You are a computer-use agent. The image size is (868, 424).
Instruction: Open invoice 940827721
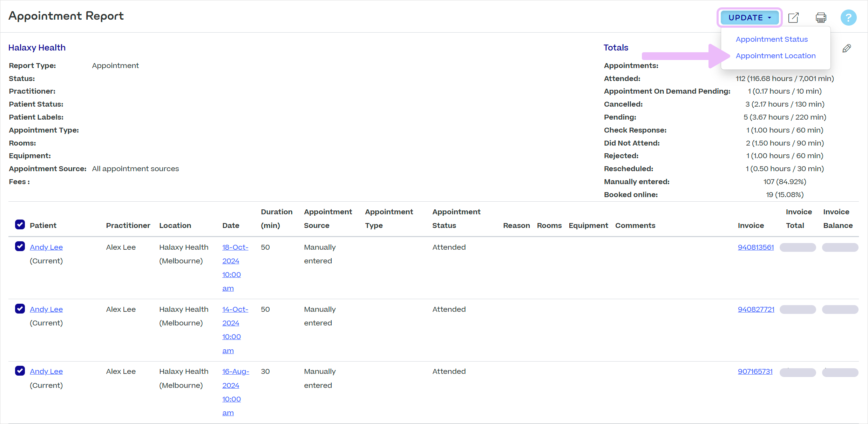pos(756,309)
